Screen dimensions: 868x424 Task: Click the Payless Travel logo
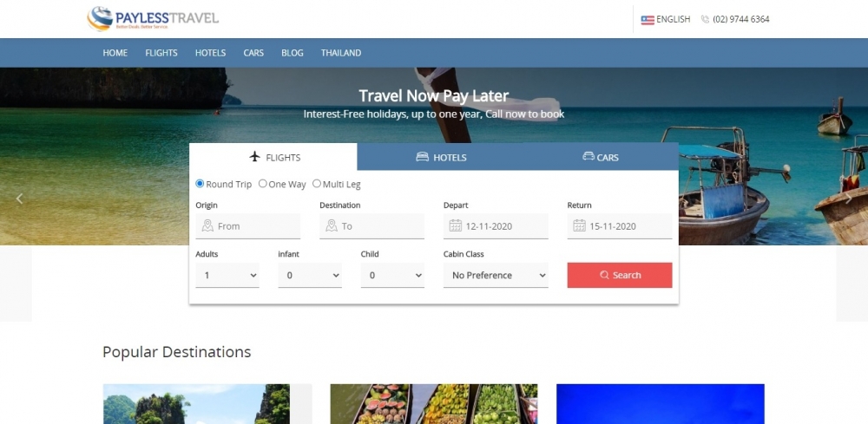153,19
